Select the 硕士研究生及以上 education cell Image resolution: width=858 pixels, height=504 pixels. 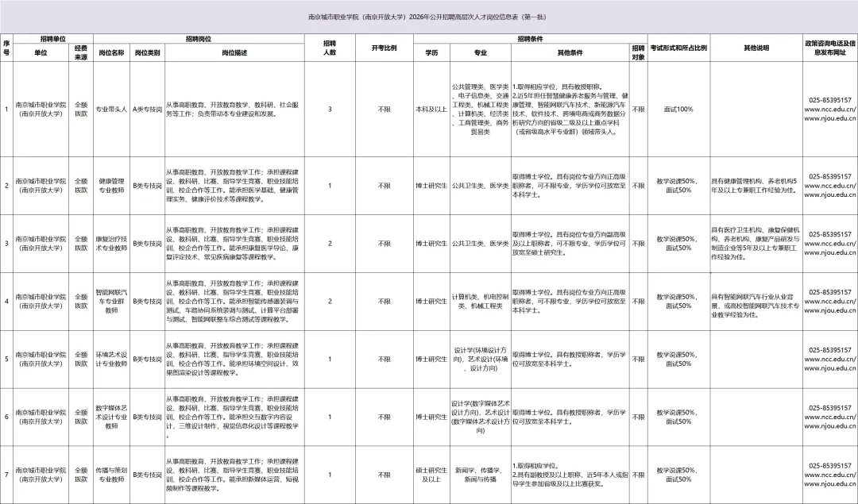click(431, 475)
